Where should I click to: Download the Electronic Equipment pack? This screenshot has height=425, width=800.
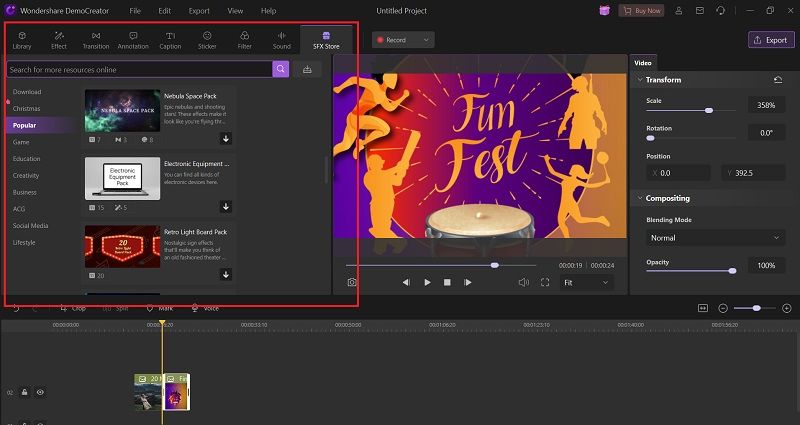coord(226,206)
